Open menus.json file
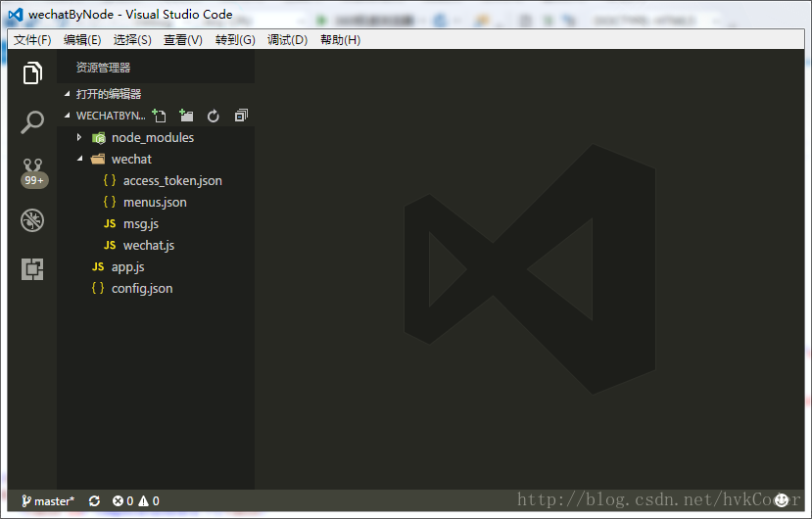This screenshot has width=812, height=519. tap(156, 203)
